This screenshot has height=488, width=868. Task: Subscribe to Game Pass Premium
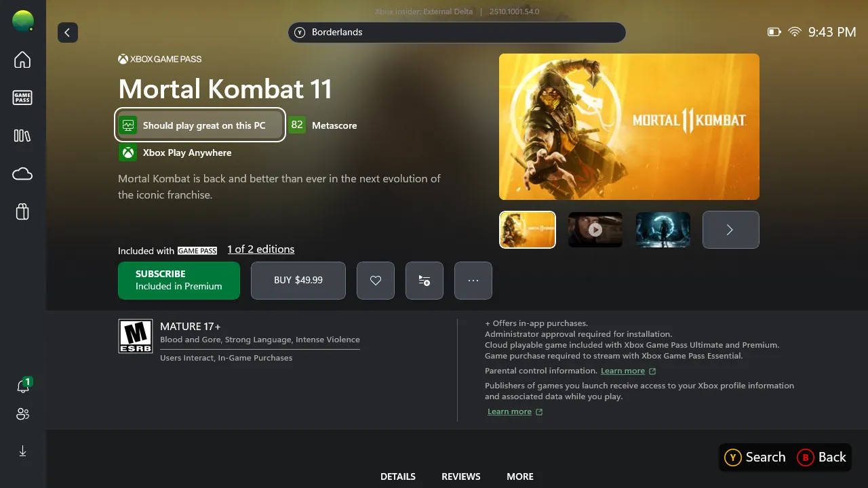[179, 281]
